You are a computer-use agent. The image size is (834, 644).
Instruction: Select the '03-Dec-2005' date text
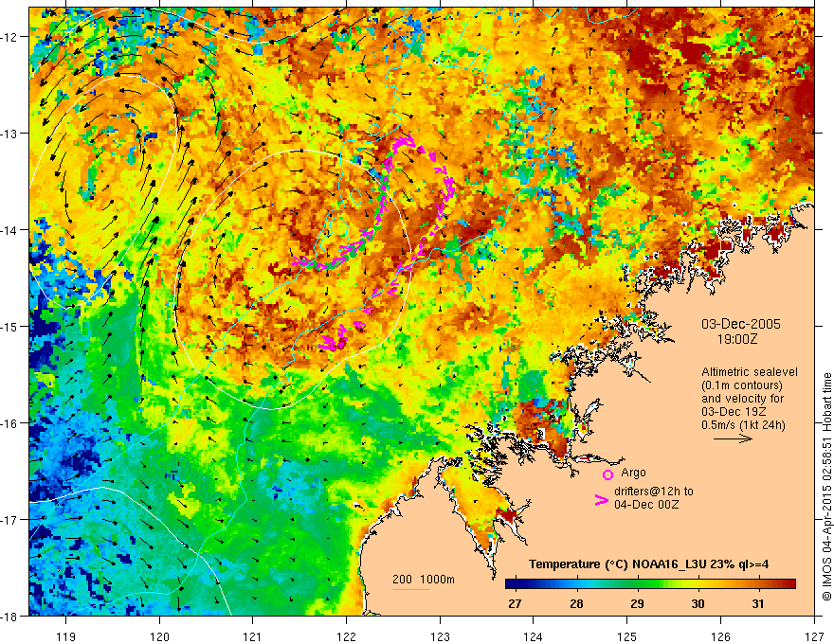pos(741,324)
